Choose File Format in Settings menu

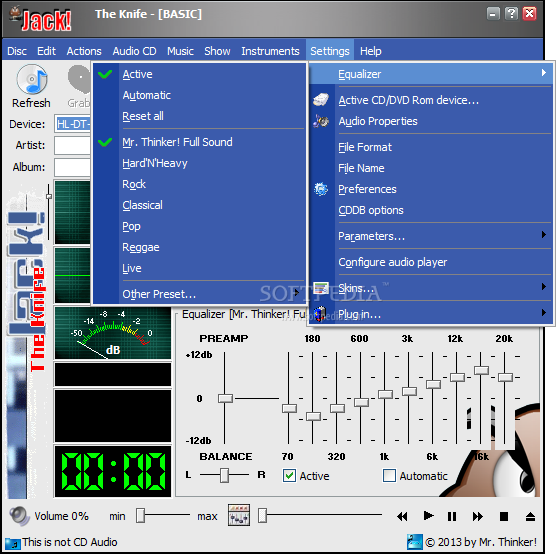coord(430,147)
